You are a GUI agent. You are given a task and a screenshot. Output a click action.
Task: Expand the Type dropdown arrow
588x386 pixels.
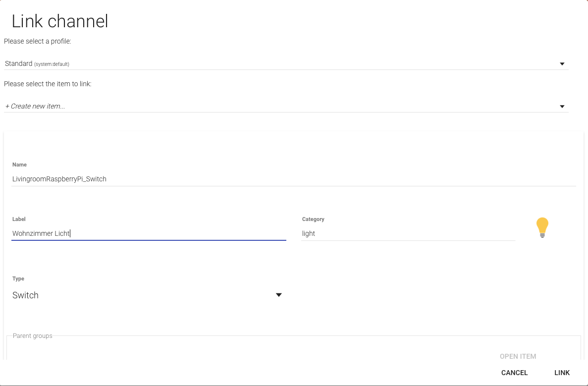point(278,295)
